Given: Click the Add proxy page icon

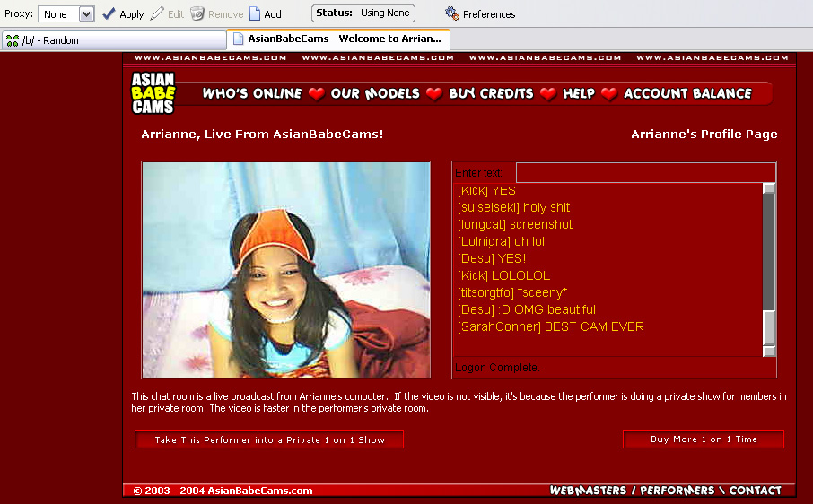Looking at the screenshot, I should point(255,13).
